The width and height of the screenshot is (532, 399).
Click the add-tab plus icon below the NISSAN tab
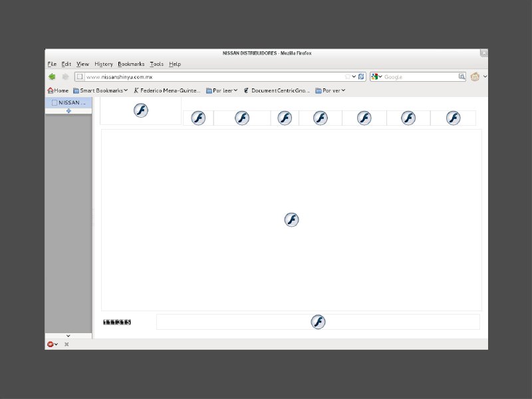68,111
